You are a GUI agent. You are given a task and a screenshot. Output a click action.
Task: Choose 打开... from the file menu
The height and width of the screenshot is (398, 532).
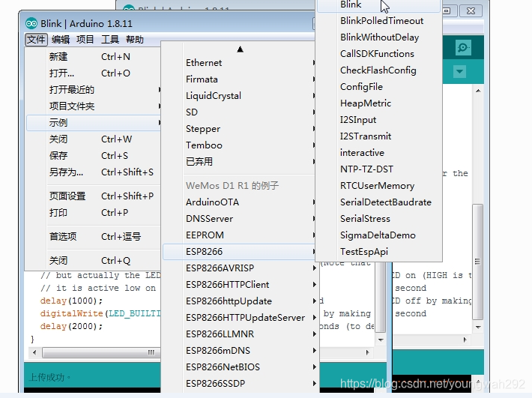click(94, 73)
